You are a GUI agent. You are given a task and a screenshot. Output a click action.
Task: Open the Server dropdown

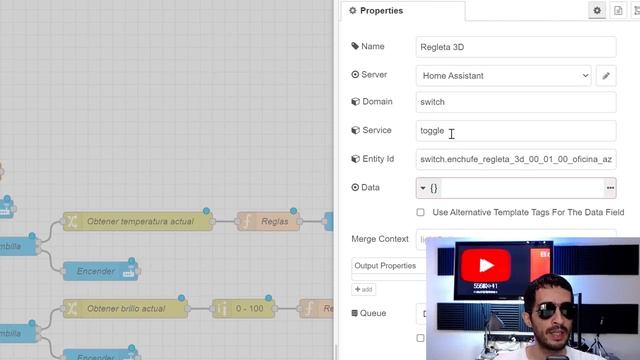(x=503, y=76)
